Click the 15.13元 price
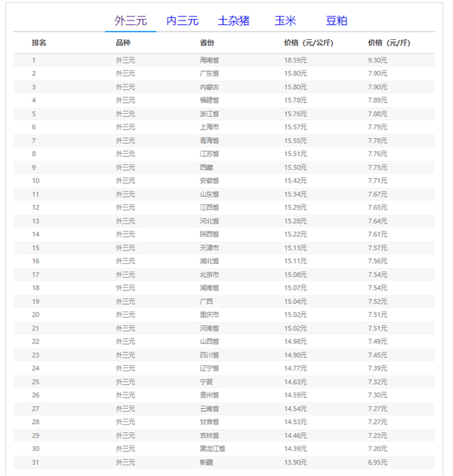 coord(295,248)
